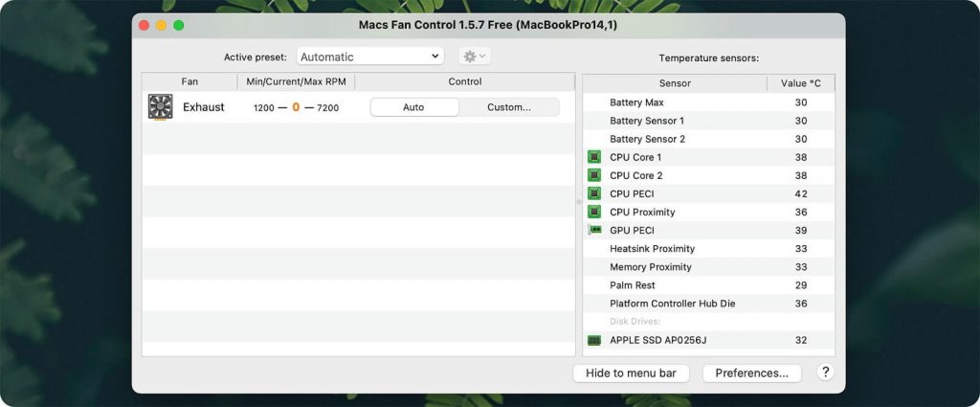This screenshot has width=980, height=407.
Task: Click the Disk Drives section label
Action: pyautogui.click(x=635, y=322)
